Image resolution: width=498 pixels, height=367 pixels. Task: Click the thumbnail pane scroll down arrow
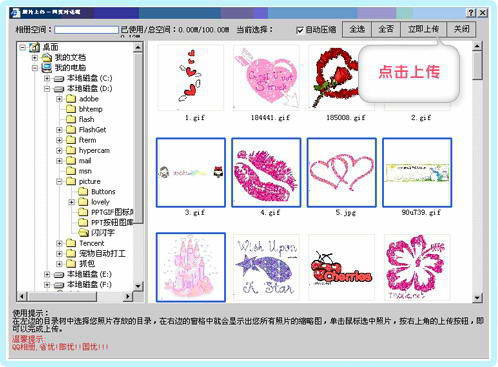pos(477,298)
